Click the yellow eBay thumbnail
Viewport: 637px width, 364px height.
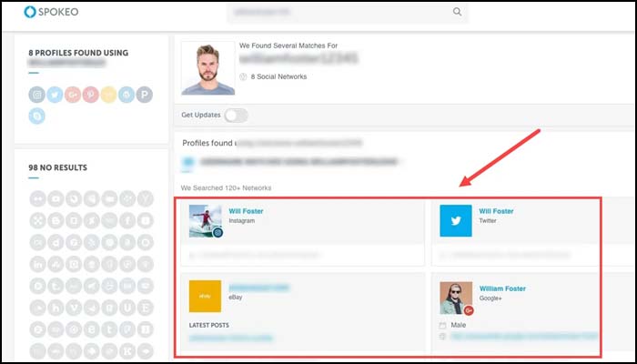[x=205, y=296]
